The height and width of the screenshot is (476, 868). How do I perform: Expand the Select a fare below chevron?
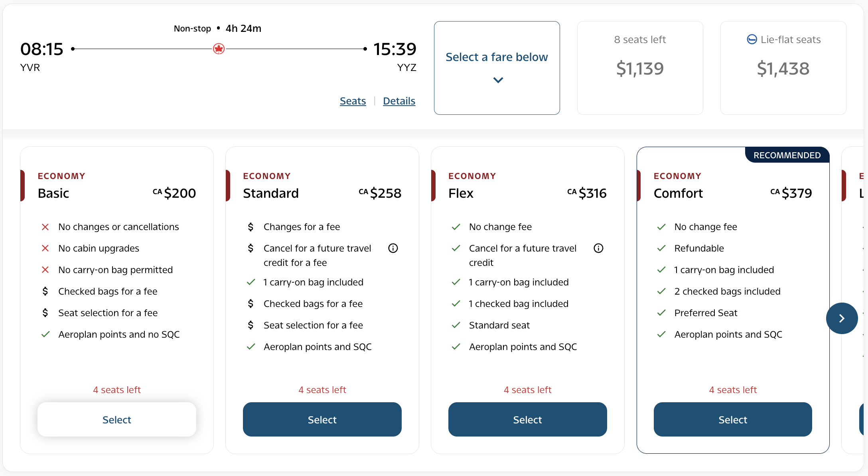(x=497, y=80)
